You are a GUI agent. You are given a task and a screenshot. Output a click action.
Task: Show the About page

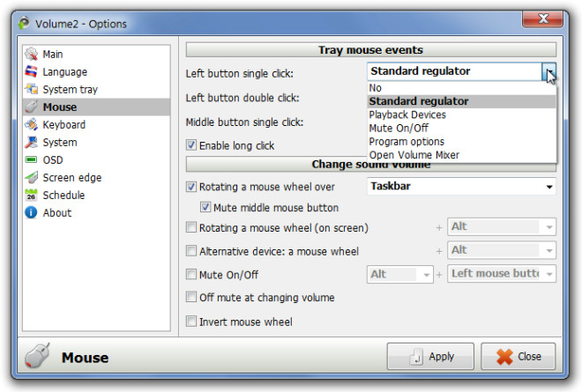coord(96,213)
